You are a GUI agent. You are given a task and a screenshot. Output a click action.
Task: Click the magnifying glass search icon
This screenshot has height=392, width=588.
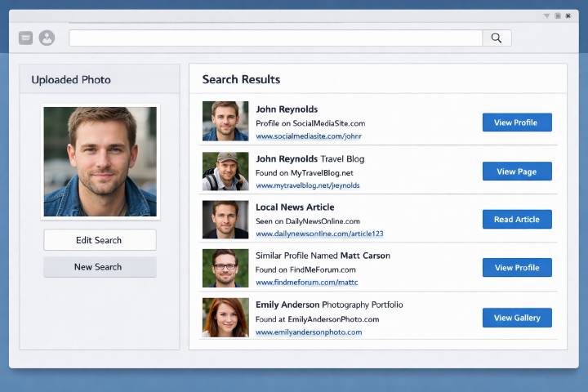pyautogui.click(x=497, y=38)
